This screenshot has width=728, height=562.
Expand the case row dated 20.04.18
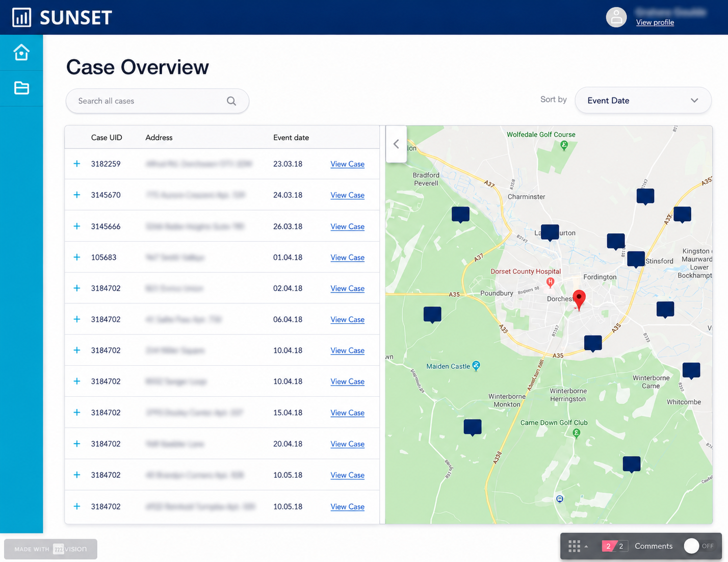click(77, 444)
